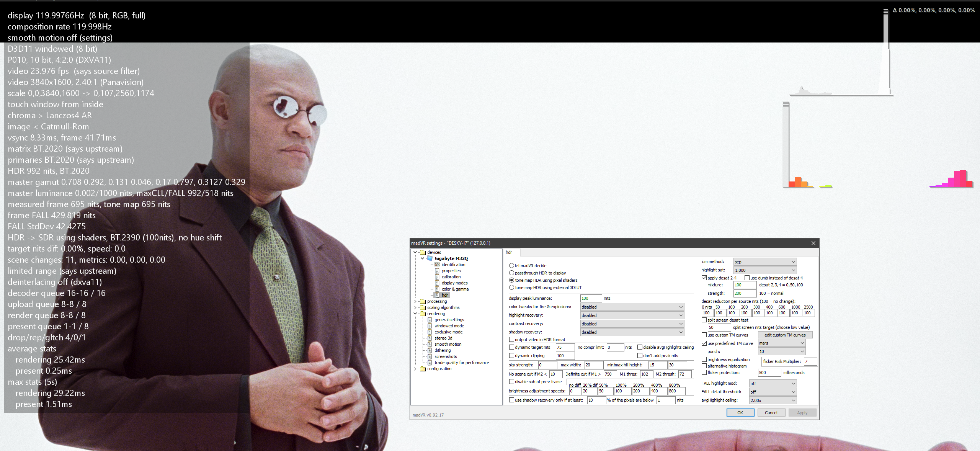
Task: Expand the processing tree node
Action: click(415, 301)
